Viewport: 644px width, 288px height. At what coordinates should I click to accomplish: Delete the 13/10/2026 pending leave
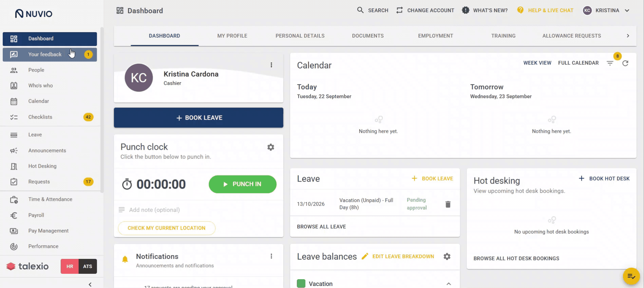point(448,204)
